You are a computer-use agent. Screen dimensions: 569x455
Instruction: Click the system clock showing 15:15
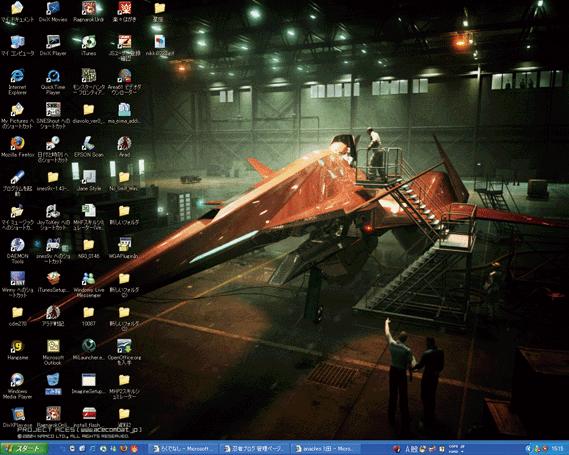[x=557, y=449]
